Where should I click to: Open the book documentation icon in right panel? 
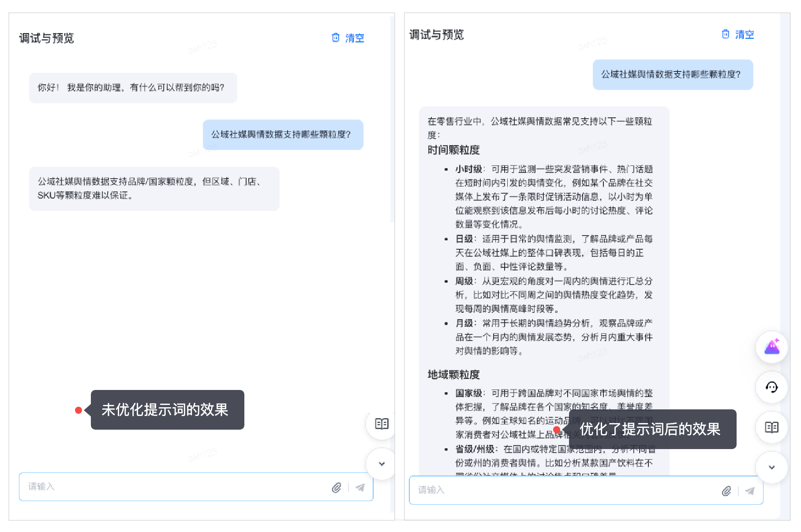772,427
